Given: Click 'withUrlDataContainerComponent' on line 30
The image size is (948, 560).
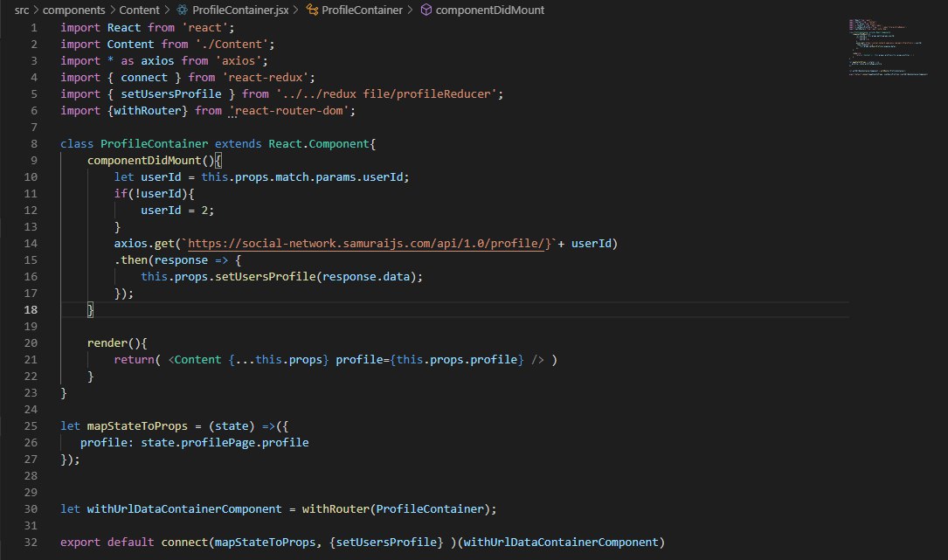Looking at the screenshot, I should (184, 508).
